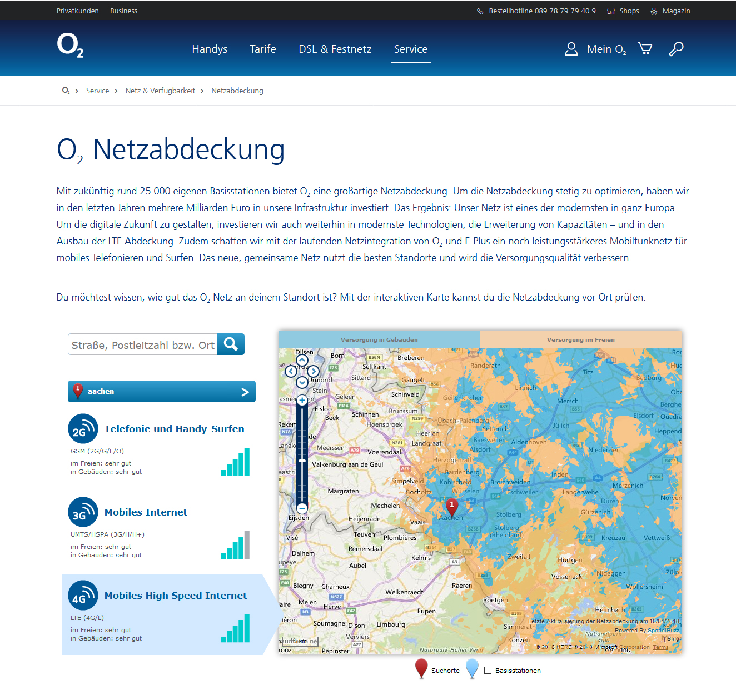Open the shopping cart
736x700 pixels.
645,49
